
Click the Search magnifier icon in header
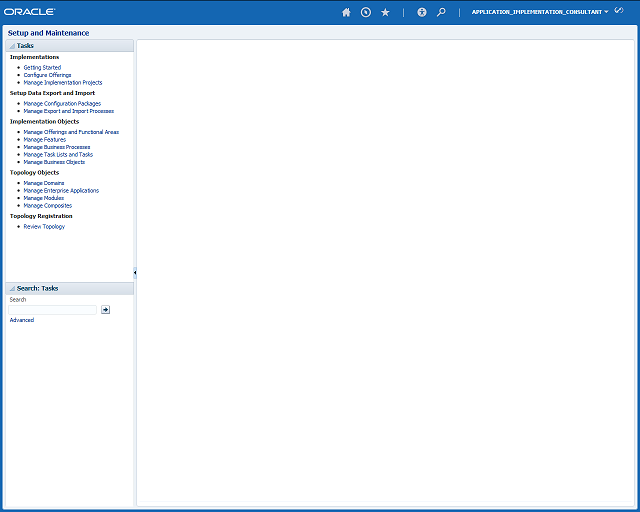pos(441,12)
